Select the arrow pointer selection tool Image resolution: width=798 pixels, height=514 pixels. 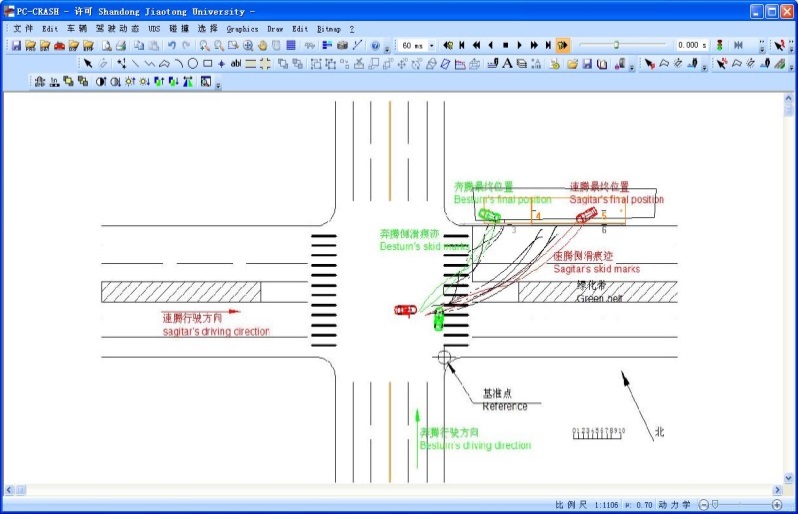click(88, 64)
